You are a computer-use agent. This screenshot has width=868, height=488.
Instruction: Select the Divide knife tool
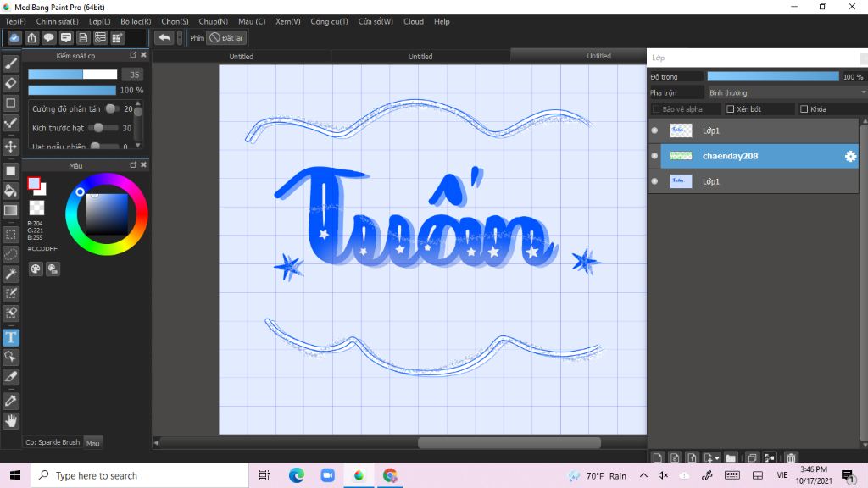click(x=10, y=377)
